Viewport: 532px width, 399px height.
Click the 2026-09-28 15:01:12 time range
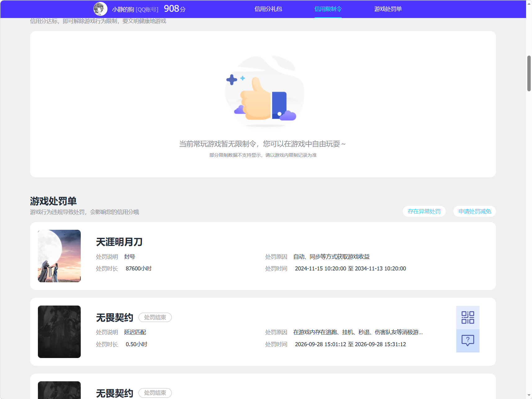(350, 344)
